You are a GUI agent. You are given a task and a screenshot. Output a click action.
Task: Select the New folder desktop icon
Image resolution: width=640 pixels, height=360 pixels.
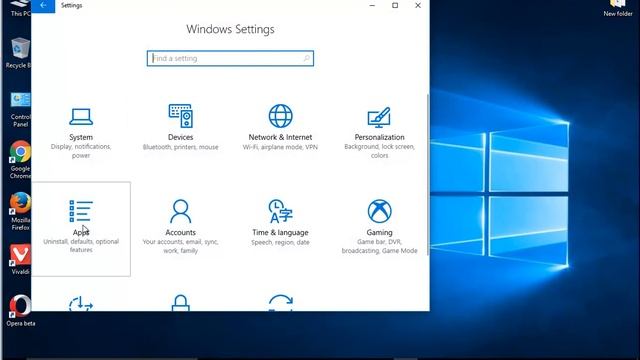tap(618, 8)
